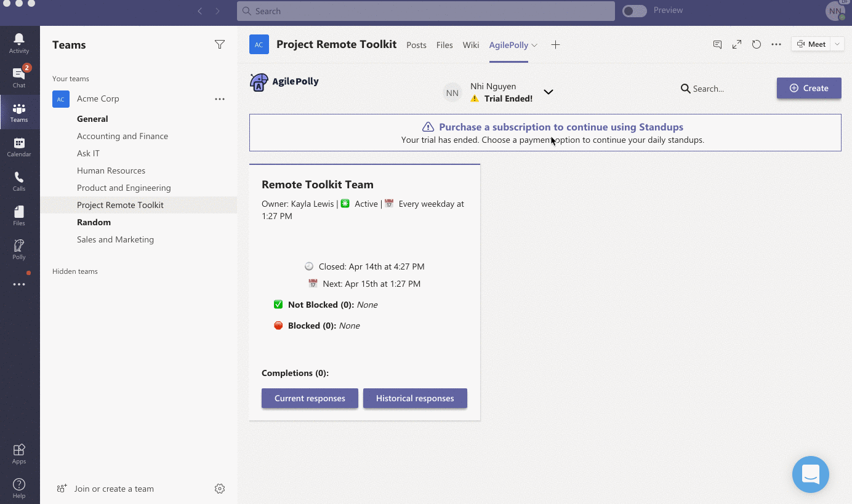The image size is (852, 504).
Task: Expand the tab to full screen
Action: pos(737,44)
